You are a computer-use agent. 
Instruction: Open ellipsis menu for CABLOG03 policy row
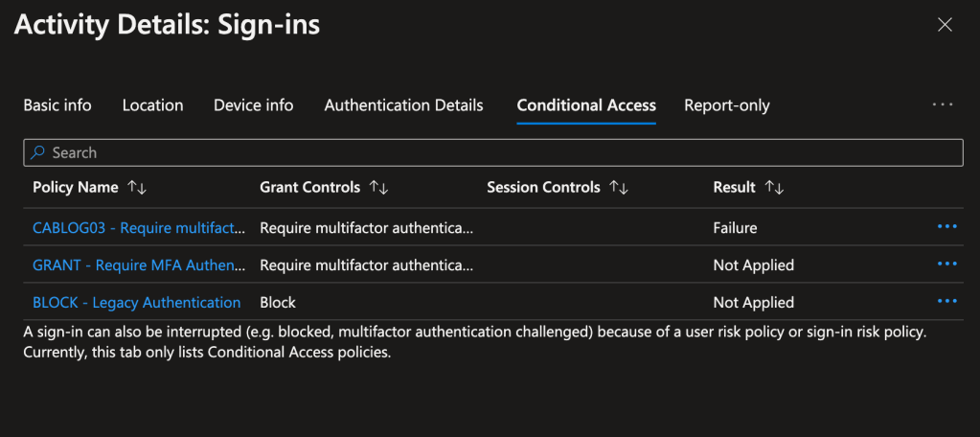pos(947,227)
